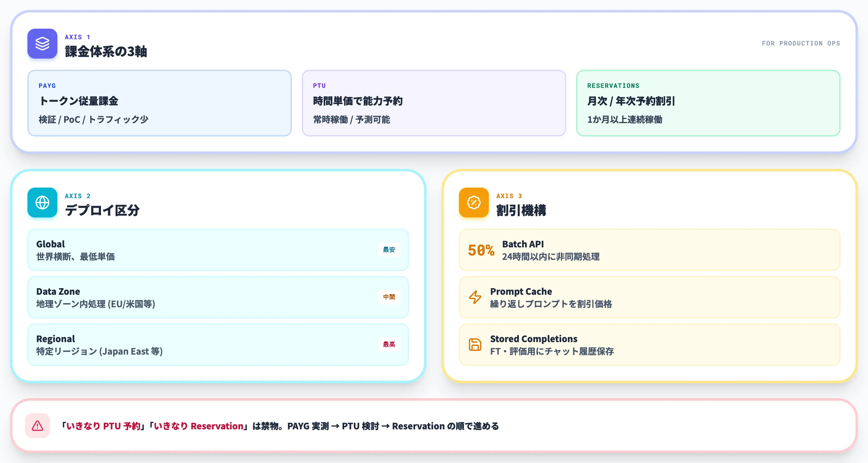Click the teal globe icon
Screen dimensions: 868x463
click(42, 203)
